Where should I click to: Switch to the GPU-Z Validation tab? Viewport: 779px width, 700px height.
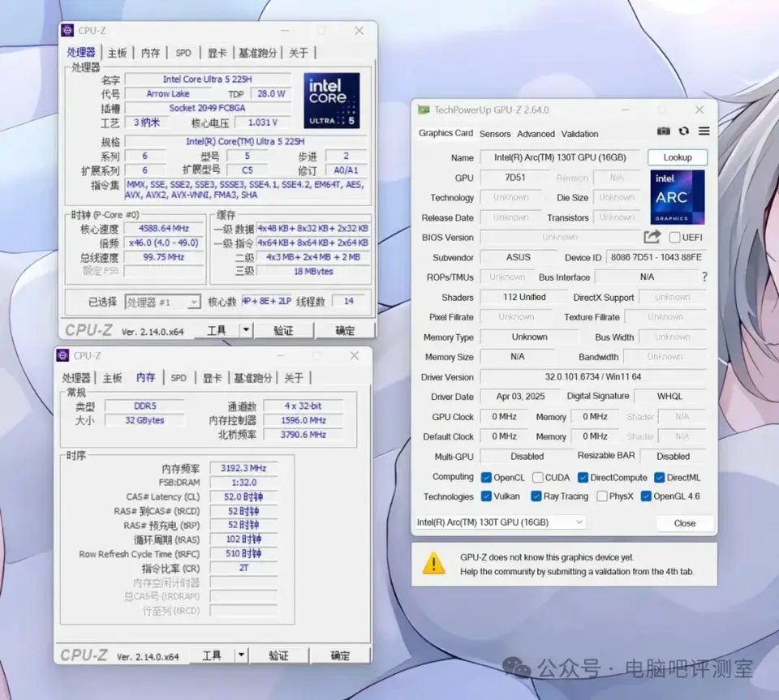tap(579, 134)
